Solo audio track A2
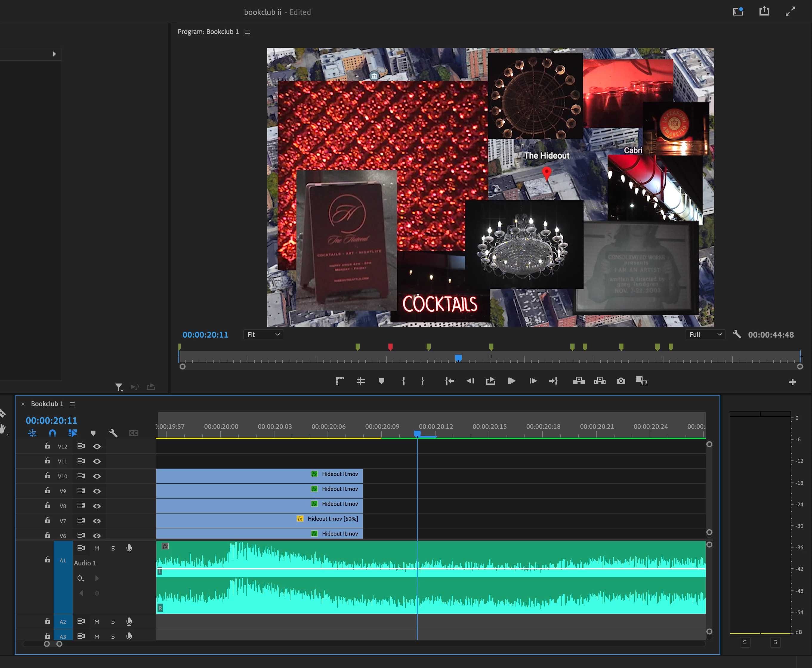Viewport: 812px width, 668px height. pyautogui.click(x=113, y=621)
